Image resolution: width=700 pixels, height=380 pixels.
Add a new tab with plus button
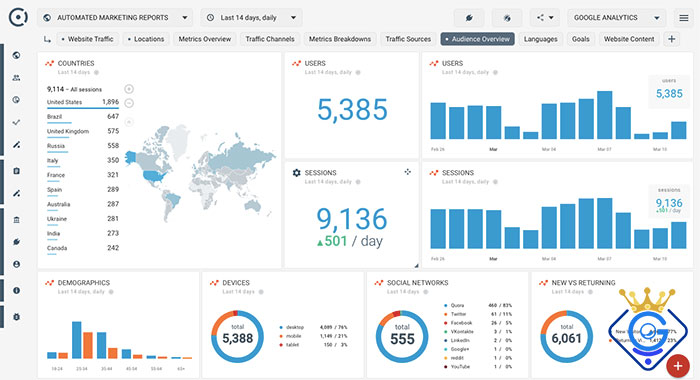pyautogui.click(x=671, y=39)
